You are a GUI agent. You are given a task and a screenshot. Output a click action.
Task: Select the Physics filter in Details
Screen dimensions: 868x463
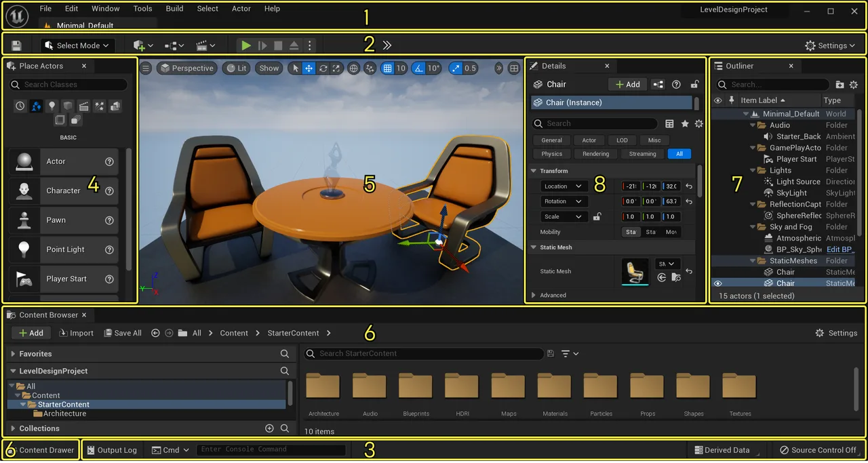point(552,154)
